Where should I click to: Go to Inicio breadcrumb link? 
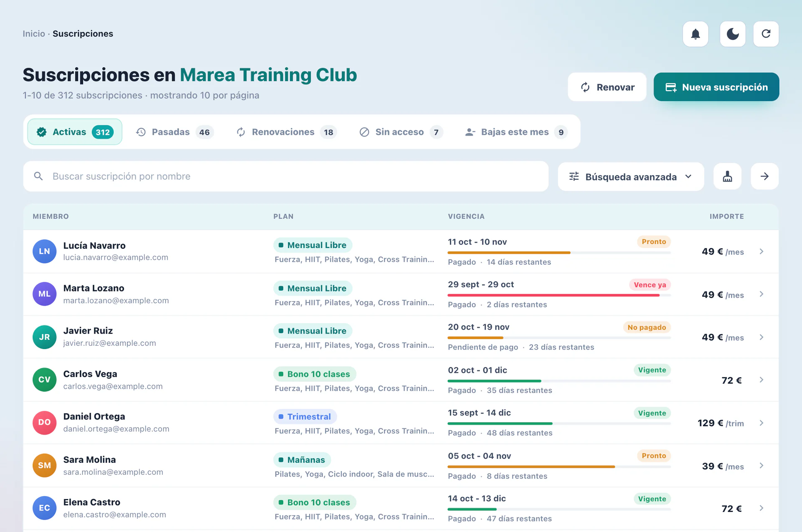coord(34,34)
